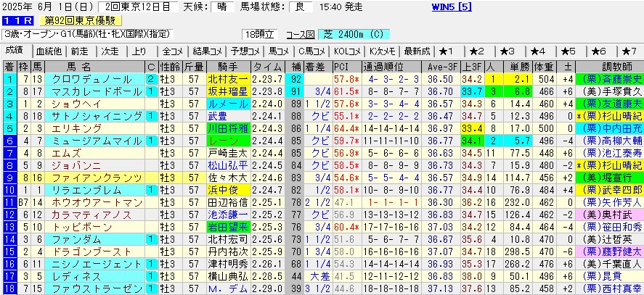Open the 全コメ comments tab
Viewport: 644px width, 295px height.
(x=172, y=51)
